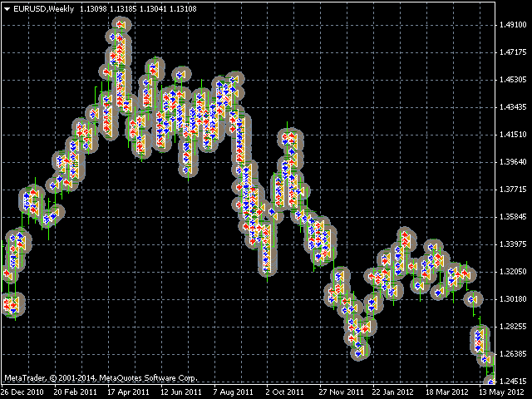Select the 1.41510 price label
Viewport: 532px width, 399px height.
pos(513,135)
